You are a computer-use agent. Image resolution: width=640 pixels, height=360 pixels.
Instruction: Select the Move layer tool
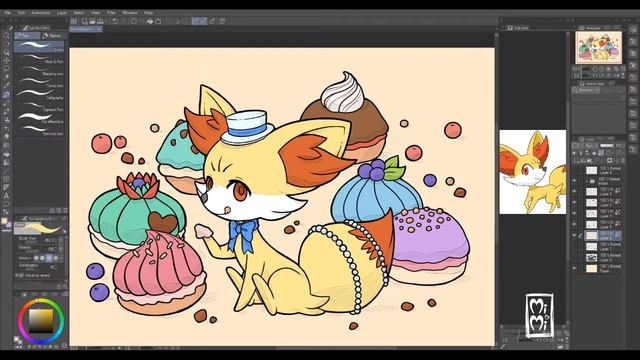pyautogui.click(x=6, y=61)
